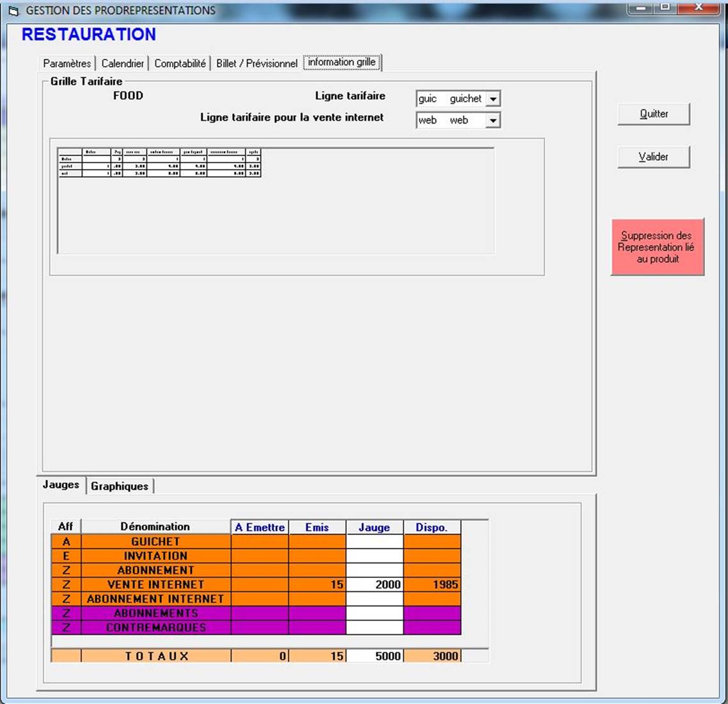Click the Jauge cell of INVITATION row
This screenshot has width=728, height=704.
pyautogui.click(x=375, y=556)
